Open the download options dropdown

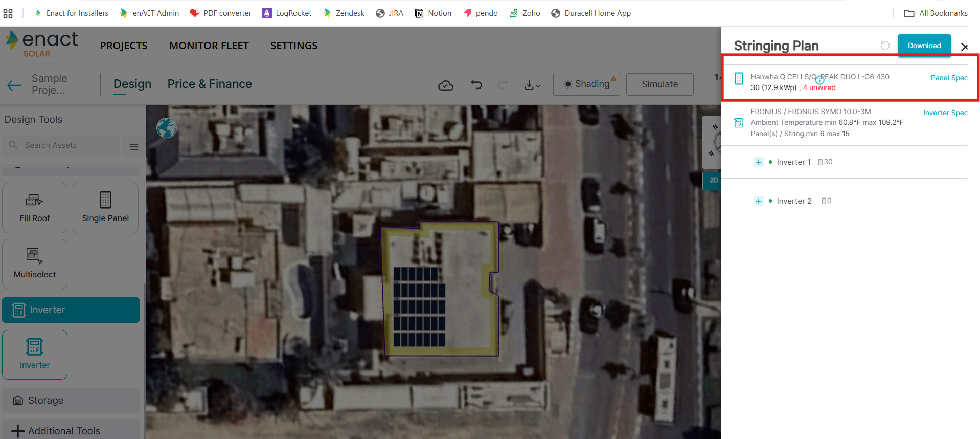tap(532, 85)
